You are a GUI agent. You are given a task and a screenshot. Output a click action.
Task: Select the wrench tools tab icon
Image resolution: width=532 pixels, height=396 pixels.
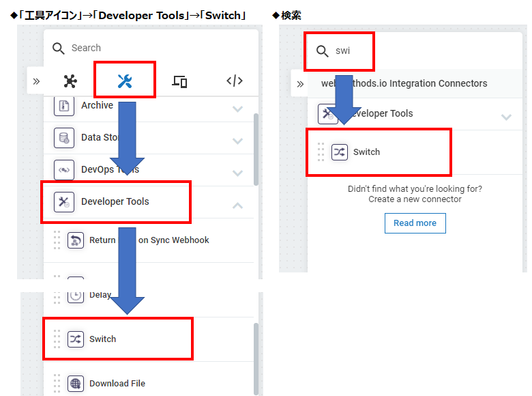tap(124, 81)
